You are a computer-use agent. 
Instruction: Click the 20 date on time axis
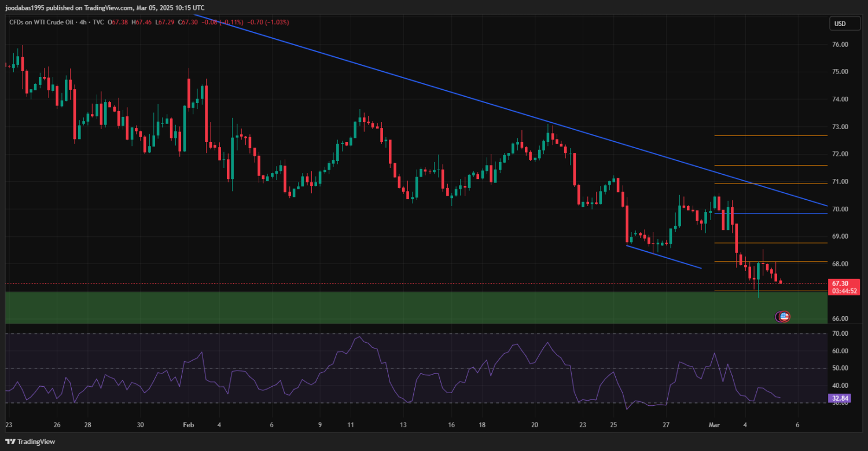(534, 424)
